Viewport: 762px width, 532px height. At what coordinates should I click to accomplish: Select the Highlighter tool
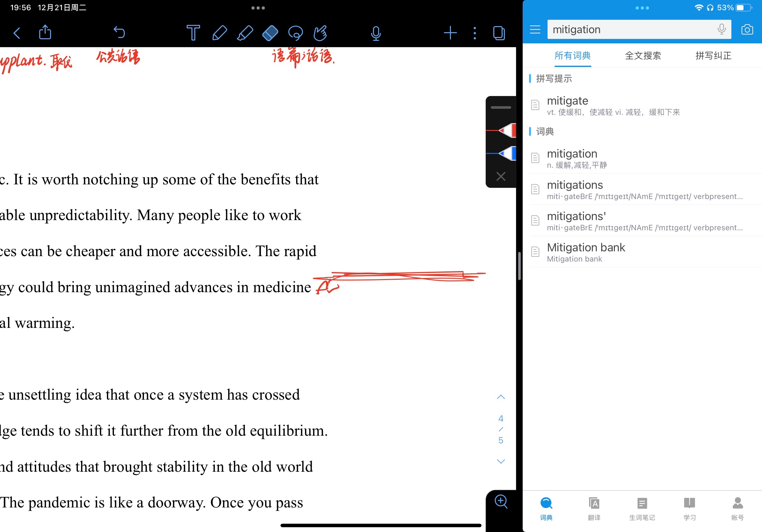pos(245,33)
